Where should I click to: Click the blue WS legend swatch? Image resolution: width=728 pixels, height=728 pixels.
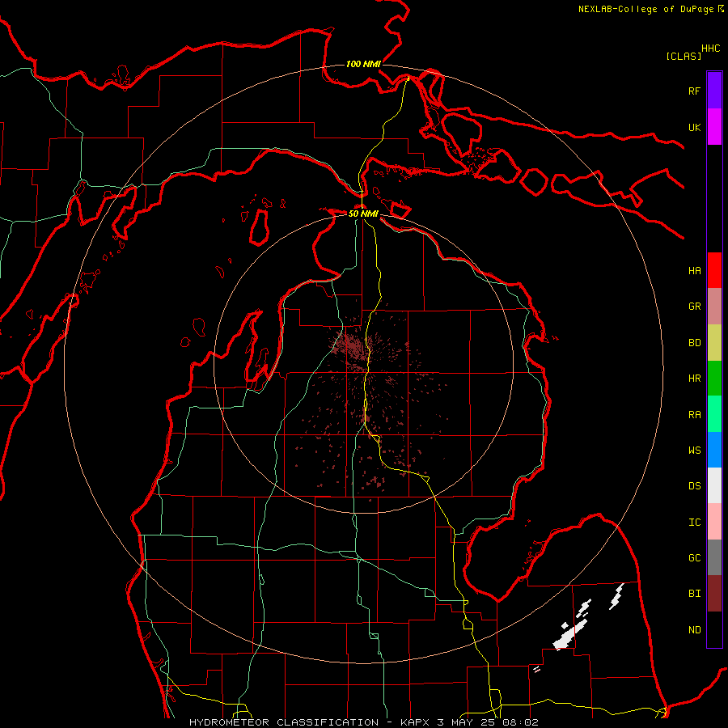click(x=714, y=450)
